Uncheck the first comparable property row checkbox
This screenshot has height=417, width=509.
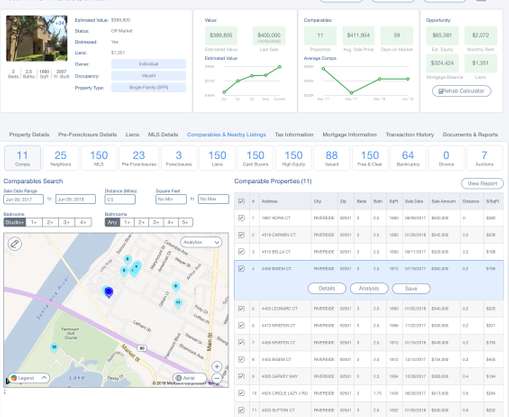point(241,218)
